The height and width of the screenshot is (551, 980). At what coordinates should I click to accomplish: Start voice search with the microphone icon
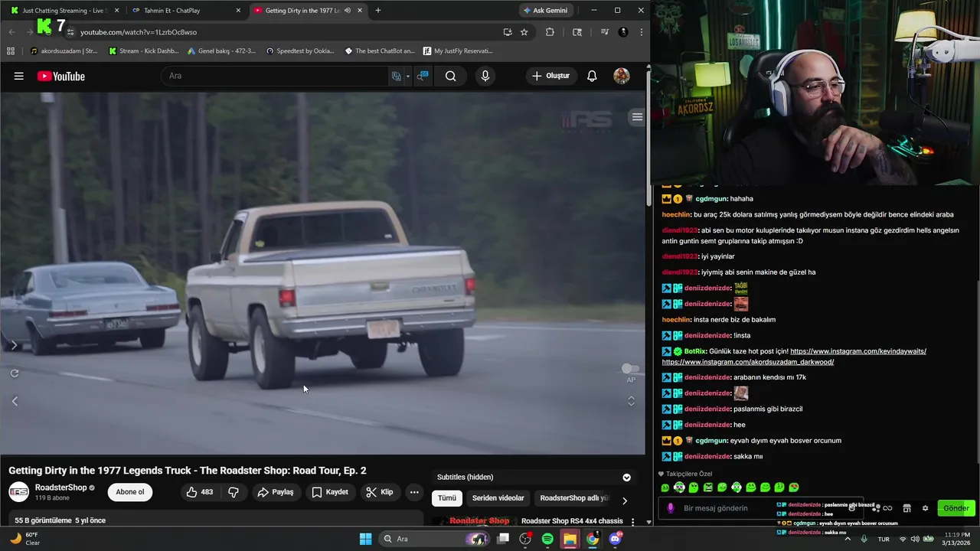[485, 76]
